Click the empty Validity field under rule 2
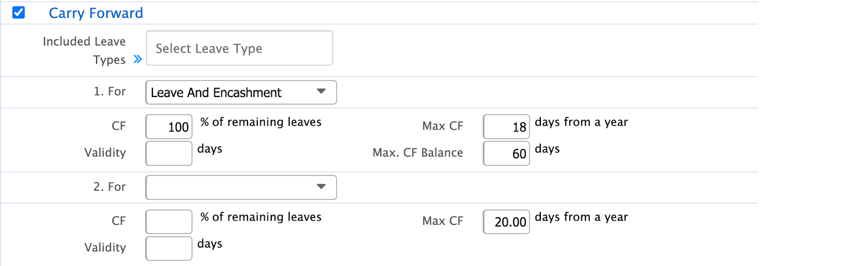 (x=169, y=249)
